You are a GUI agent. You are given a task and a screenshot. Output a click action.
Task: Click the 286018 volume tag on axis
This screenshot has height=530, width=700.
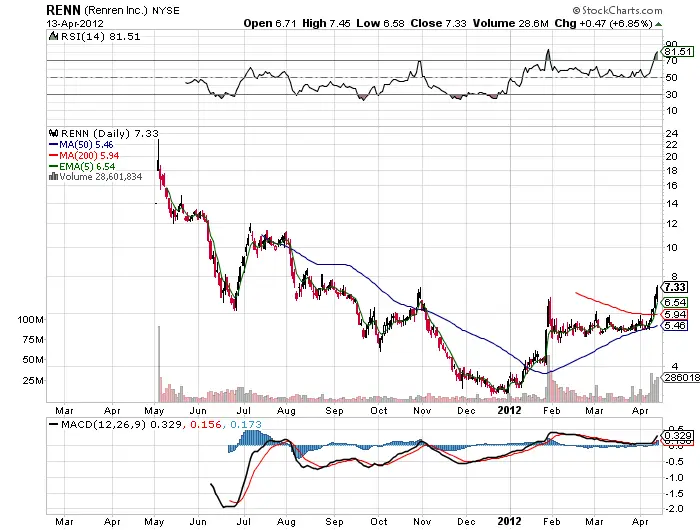[x=680, y=377]
